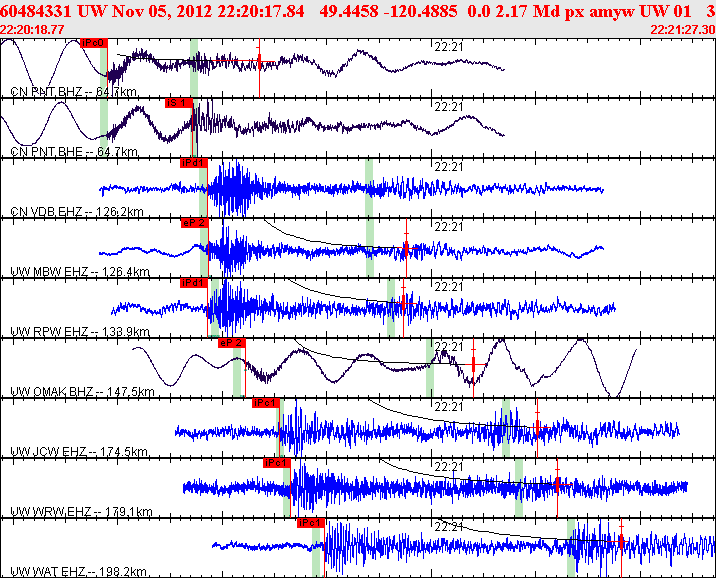Click the 22:21 time label on VDB trace
The height and width of the screenshot is (578, 716).
448,167
